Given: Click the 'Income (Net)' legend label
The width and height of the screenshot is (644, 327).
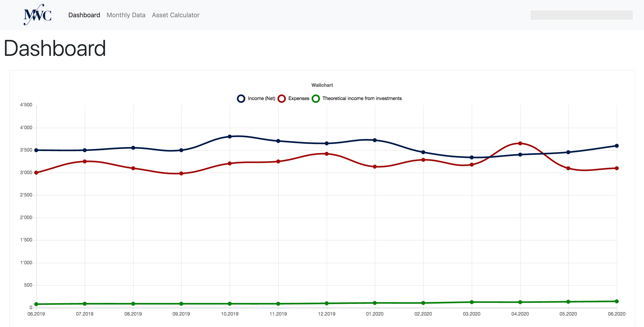Looking at the screenshot, I should point(261,99).
